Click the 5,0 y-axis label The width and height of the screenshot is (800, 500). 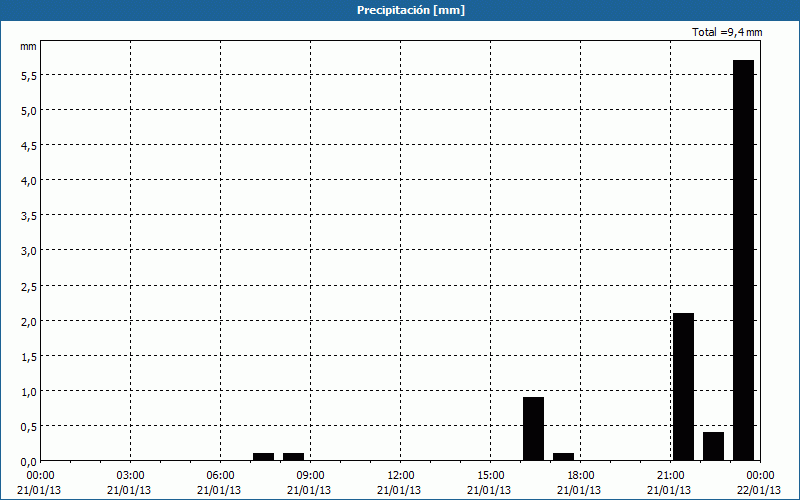pos(28,111)
